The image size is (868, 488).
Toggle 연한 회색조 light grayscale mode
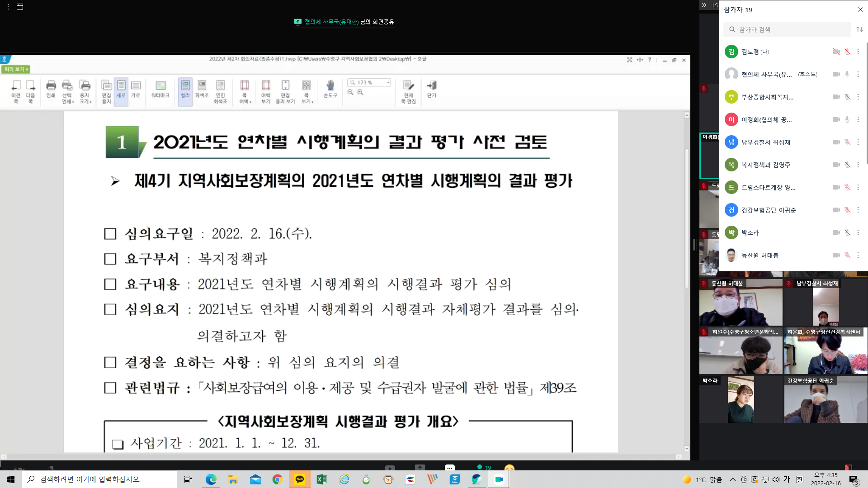click(220, 92)
